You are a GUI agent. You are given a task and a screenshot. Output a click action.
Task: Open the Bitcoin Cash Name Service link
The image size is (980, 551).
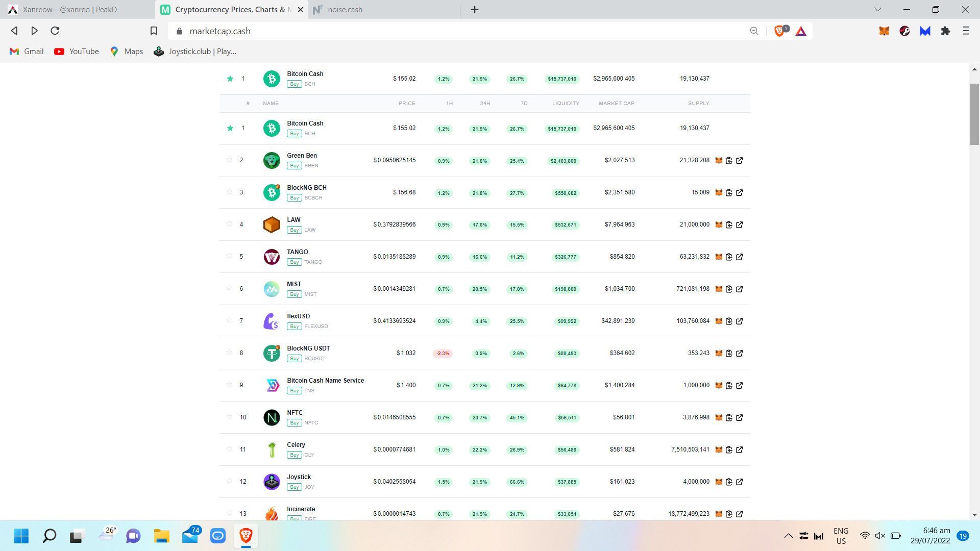point(326,381)
